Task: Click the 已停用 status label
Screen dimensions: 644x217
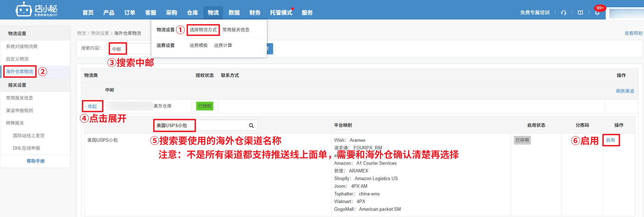Action: pyautogui.click(x=522, y=140)
